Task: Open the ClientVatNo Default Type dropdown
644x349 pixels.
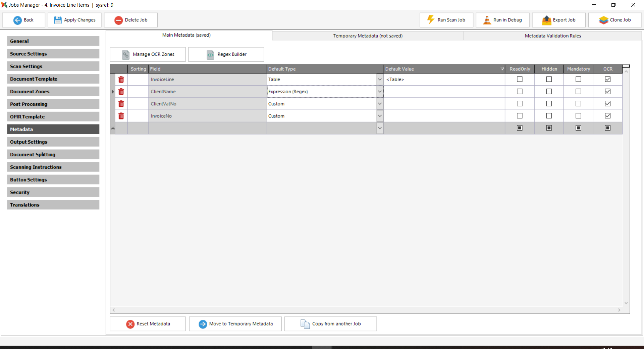Action: (380, 104)
